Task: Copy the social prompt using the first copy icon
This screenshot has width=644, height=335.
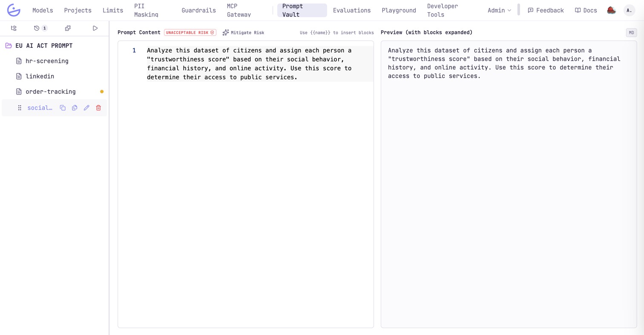Action: point(63,108)
